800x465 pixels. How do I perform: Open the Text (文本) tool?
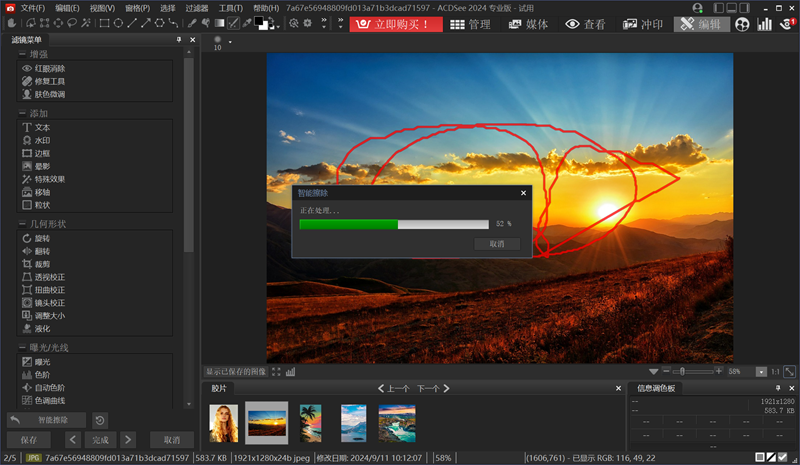[42, 128]
